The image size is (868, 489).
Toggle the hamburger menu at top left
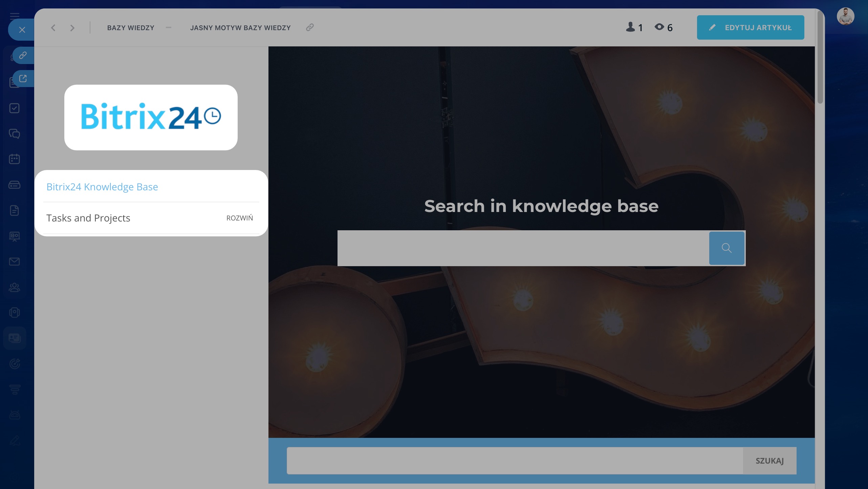15,16
